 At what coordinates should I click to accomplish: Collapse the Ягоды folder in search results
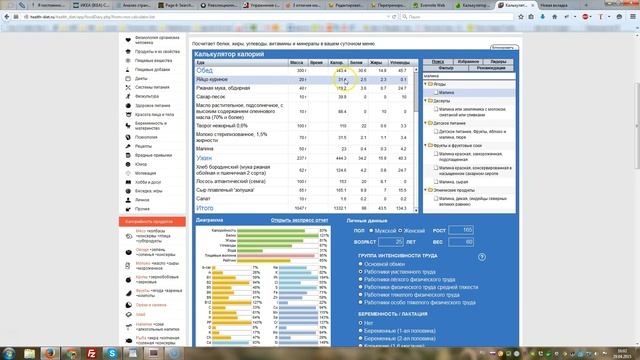coord(425,84)
